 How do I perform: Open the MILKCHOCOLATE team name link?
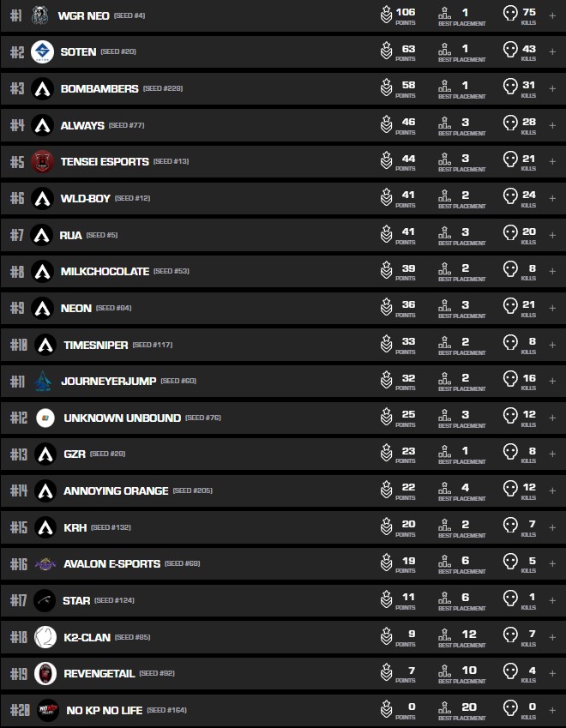[x=105, y=271]
